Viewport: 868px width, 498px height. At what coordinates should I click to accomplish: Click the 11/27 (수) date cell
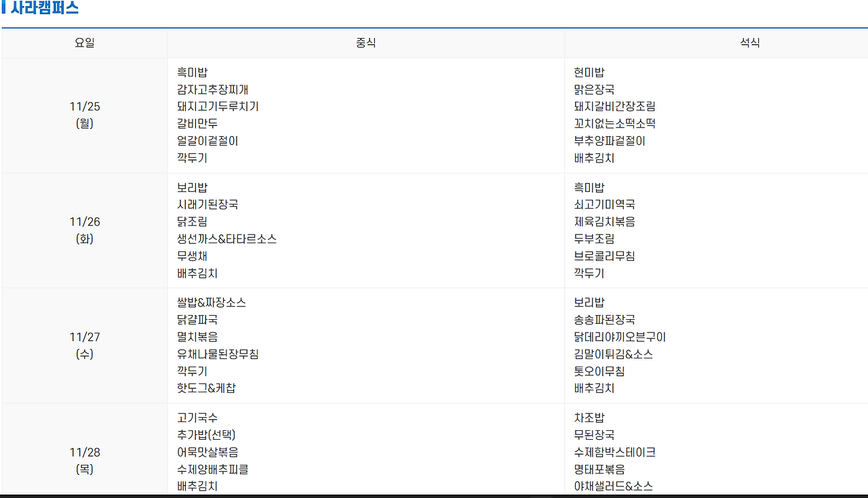point(85,345)
